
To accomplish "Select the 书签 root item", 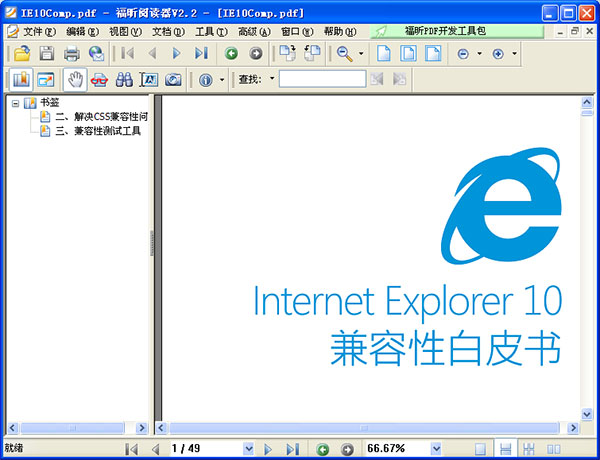I will point(50,103).
